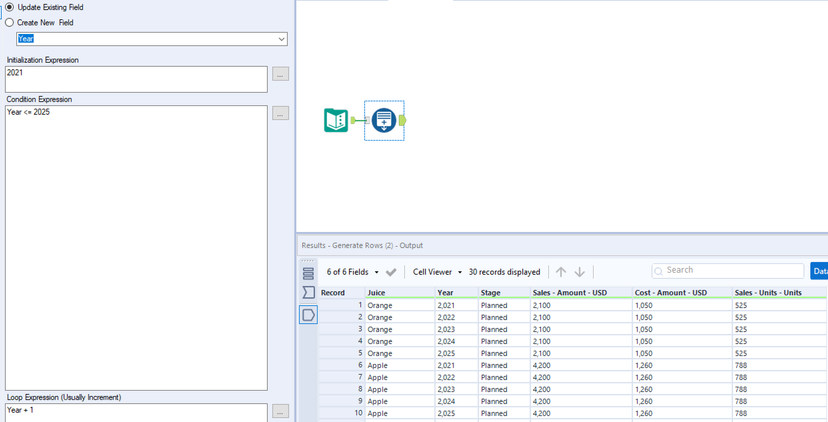Screen dimensions: 828x422
Task: Open the Year field dropdown
Action: pos(281,39)
